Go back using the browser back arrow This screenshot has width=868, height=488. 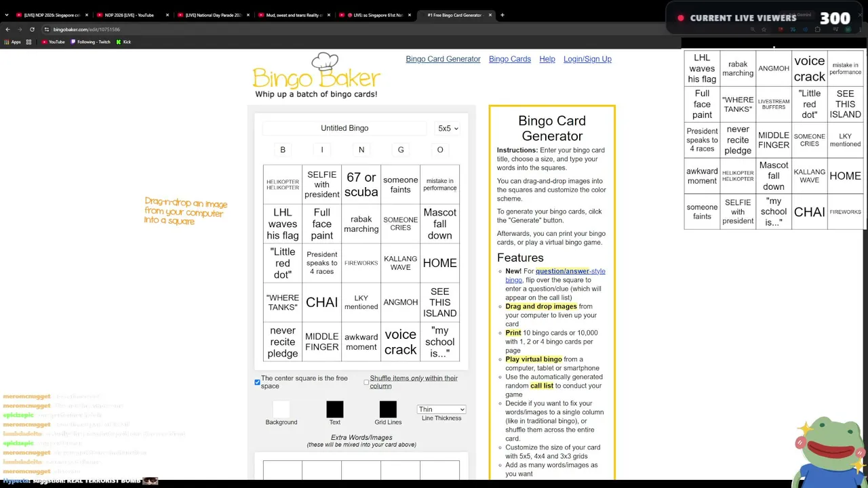point(7,29)
